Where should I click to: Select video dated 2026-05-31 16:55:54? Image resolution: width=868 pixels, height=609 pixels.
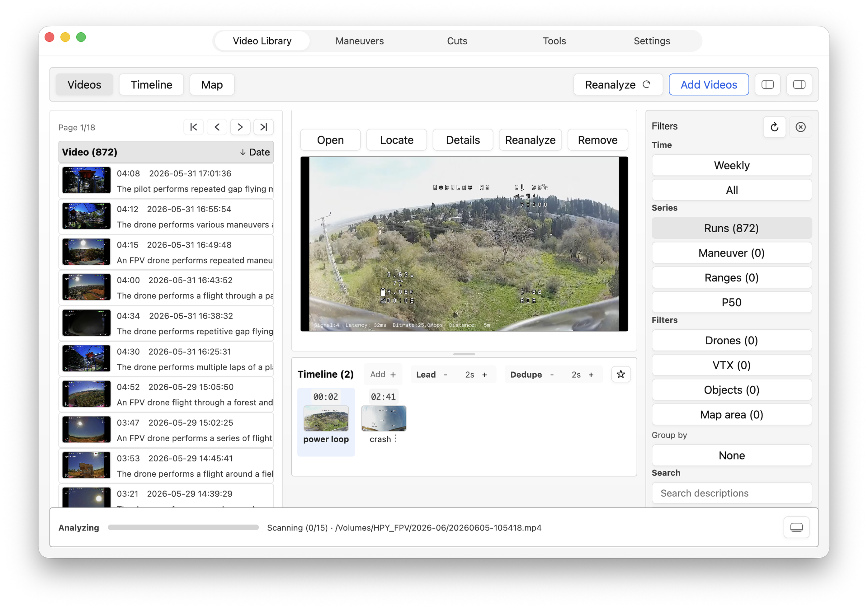click(166, 216)
